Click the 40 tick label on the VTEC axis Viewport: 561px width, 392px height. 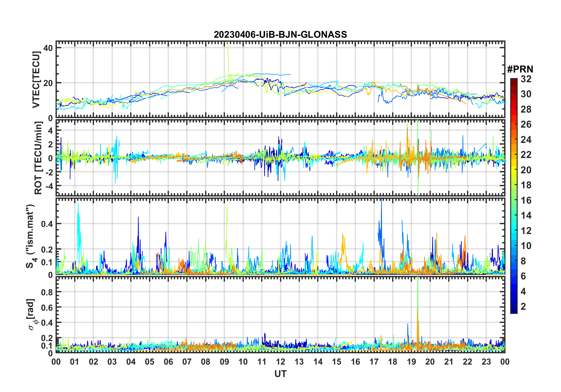[48, 48]
